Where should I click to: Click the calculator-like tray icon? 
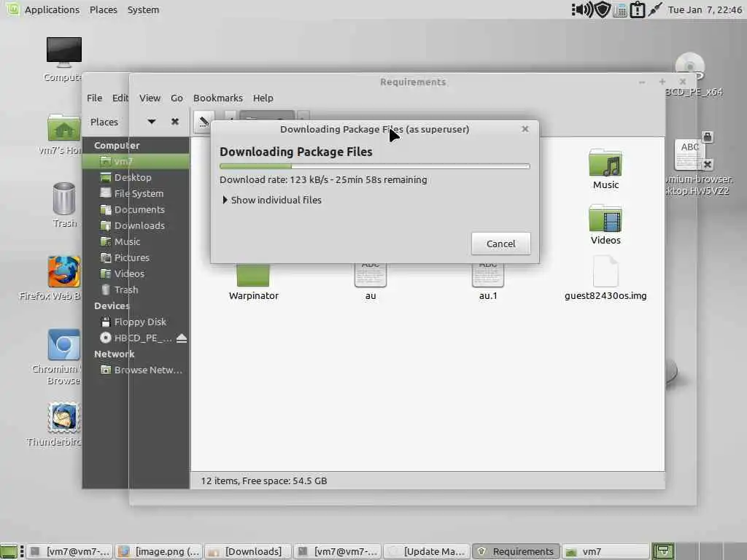tap(620, 10)
